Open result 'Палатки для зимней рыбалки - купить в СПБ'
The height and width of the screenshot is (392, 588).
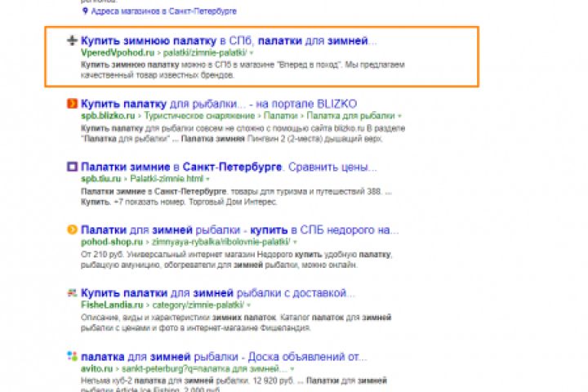click(x=239, y=229)
